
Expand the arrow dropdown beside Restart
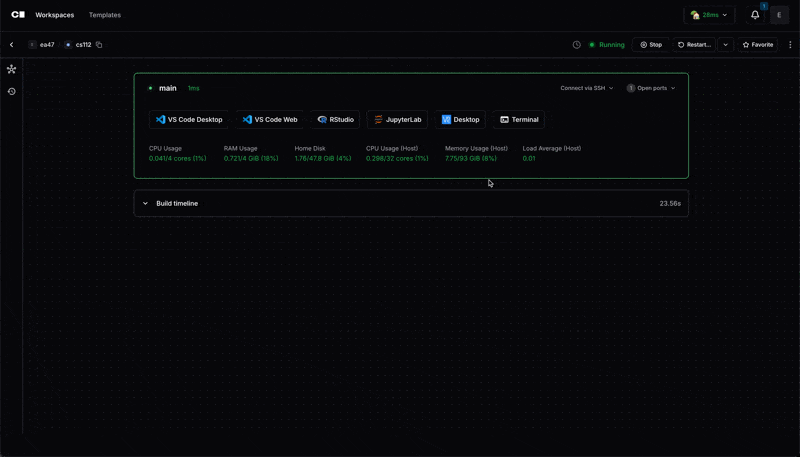726,45
